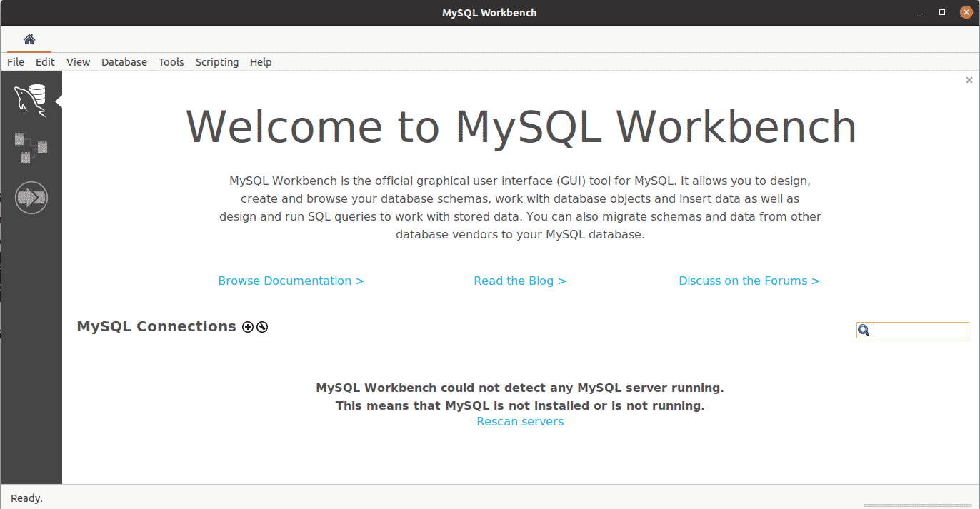
Task: Focus the connections search text field
Action: pos(919,330)
